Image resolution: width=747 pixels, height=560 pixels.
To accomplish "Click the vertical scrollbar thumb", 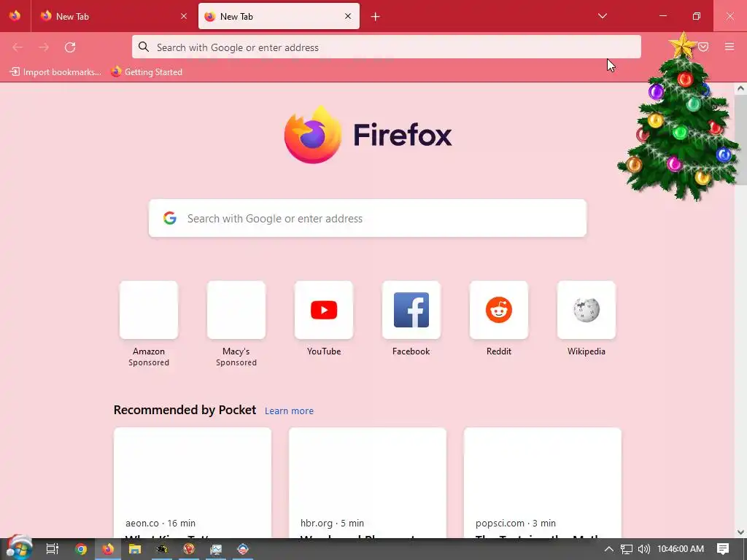I will [740, 139].
